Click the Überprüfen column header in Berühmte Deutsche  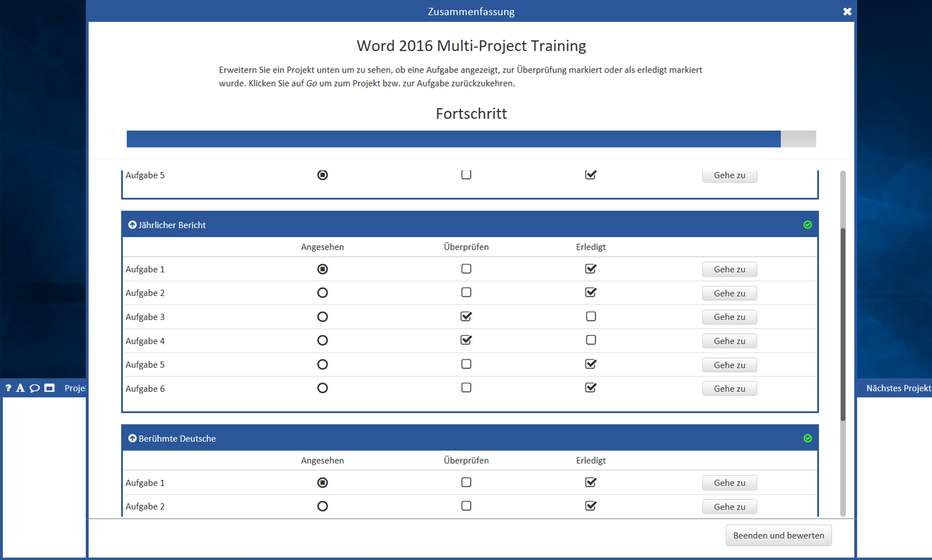click(466, 460)
